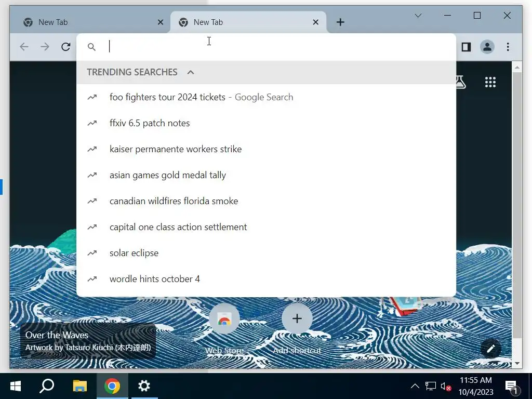Screen dimensions: 532x399
Task: Click the Chrome taskbar icon
Action: pos(112,386)
